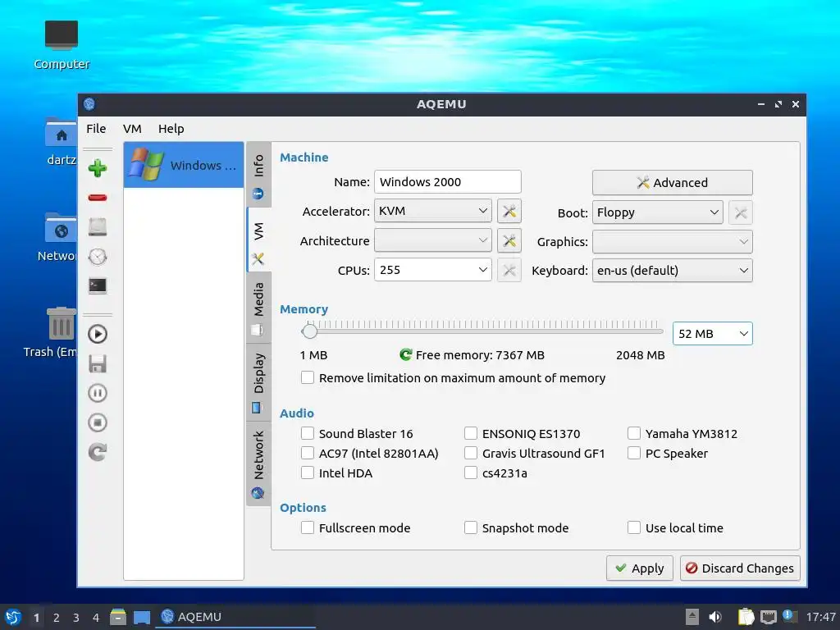
Task: Check AC97 (Intel 82801AA) audio
Action: pyautogui.click(x=308, y=453)
